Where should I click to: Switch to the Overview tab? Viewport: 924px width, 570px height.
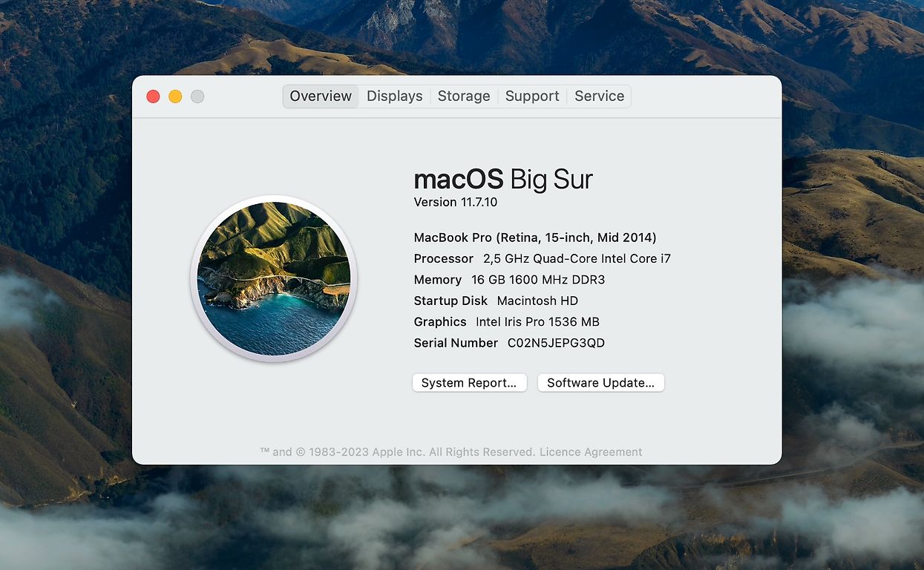click(321, 96)
